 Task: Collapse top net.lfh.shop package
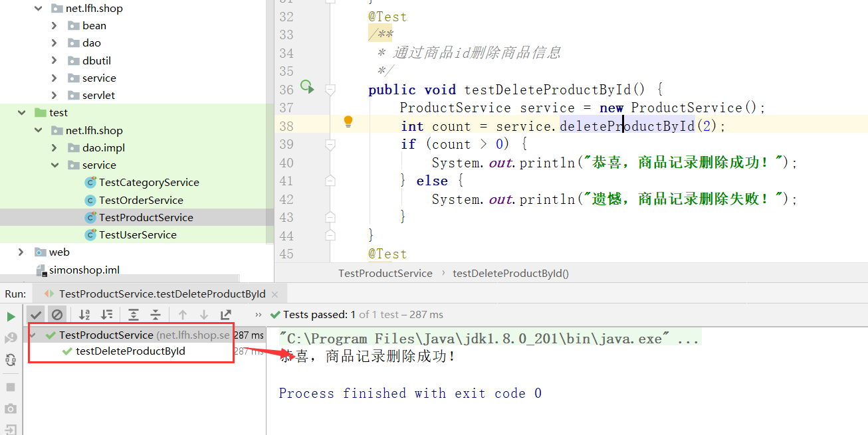(x=39, y=9)
